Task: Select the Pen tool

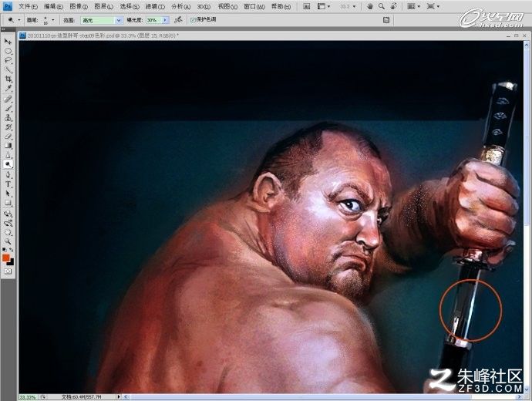Action: [8, 175]
